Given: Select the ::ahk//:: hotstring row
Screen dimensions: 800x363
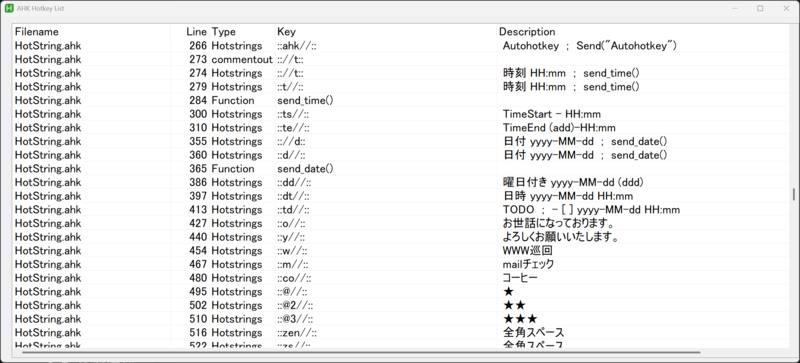Looking at the screenshot, I should coord(401,45).
